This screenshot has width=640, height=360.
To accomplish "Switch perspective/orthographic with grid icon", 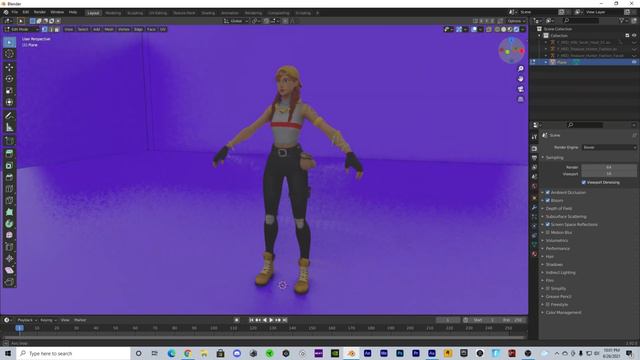I will (520, 99).
